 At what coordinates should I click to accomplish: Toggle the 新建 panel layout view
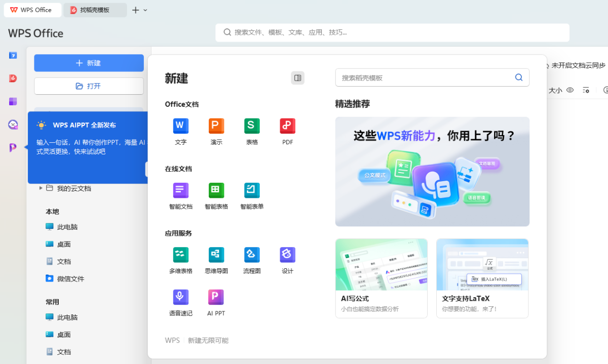pos(297,78)
